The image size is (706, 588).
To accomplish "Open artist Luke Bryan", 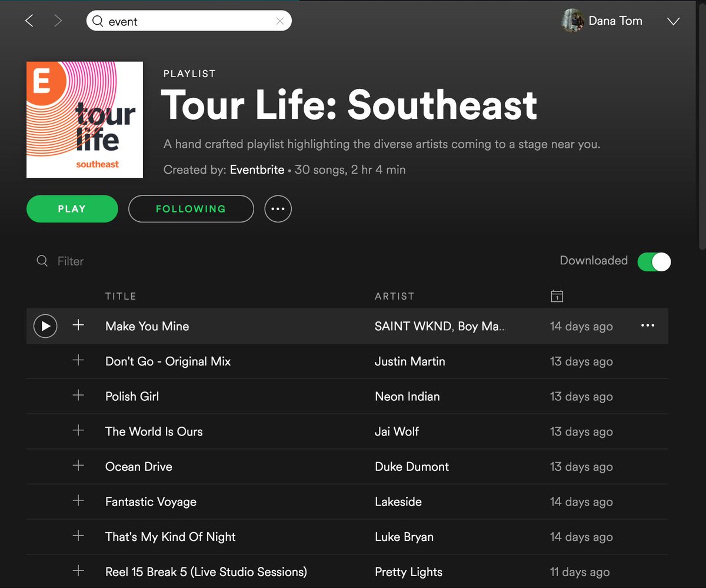I will click(x=404, y=537).
